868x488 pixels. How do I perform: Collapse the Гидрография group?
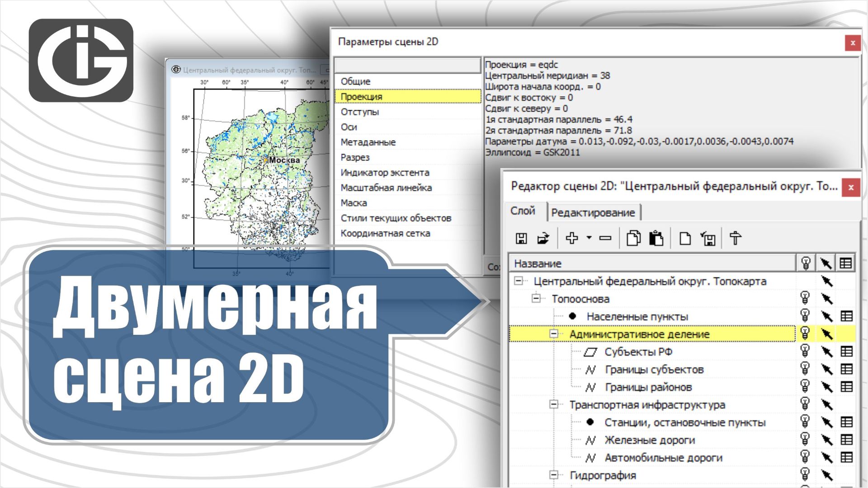pyautogui.click(x=554, y=474)
